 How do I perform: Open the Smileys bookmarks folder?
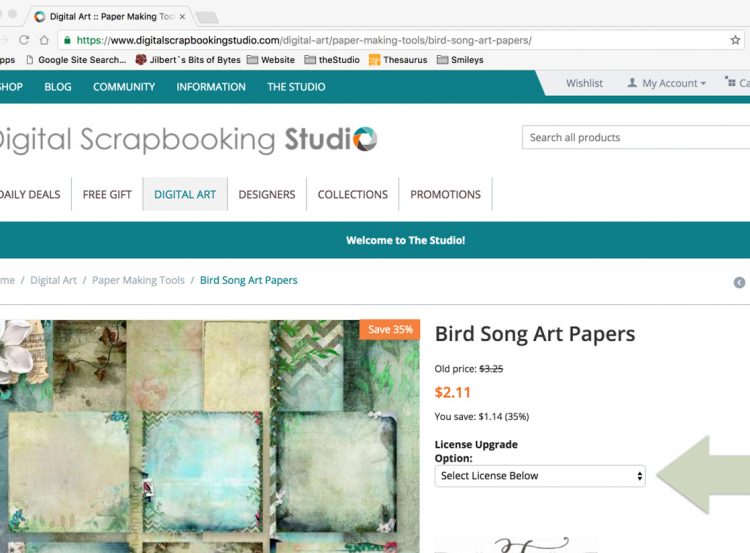coord(460,60)
